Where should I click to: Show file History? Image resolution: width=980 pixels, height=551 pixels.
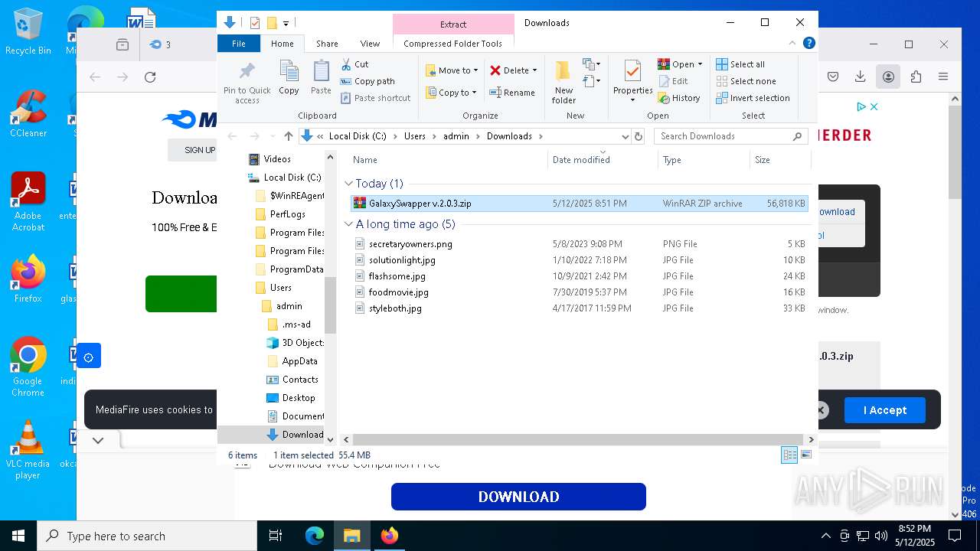[679, 98]
